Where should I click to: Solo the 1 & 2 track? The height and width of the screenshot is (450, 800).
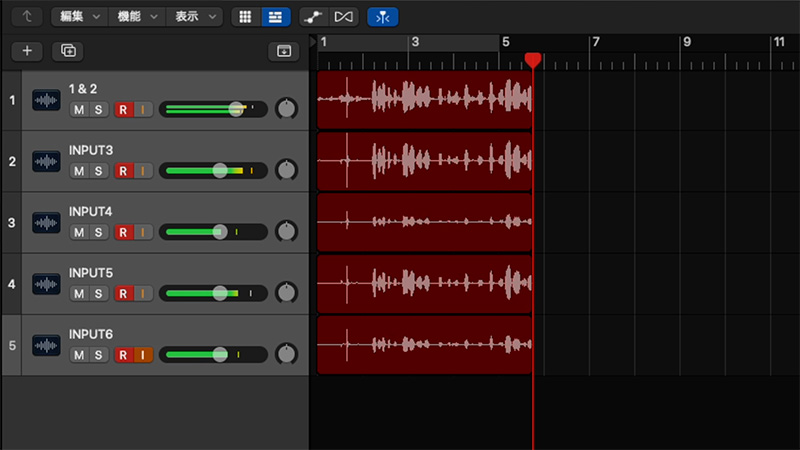(98, 110)
